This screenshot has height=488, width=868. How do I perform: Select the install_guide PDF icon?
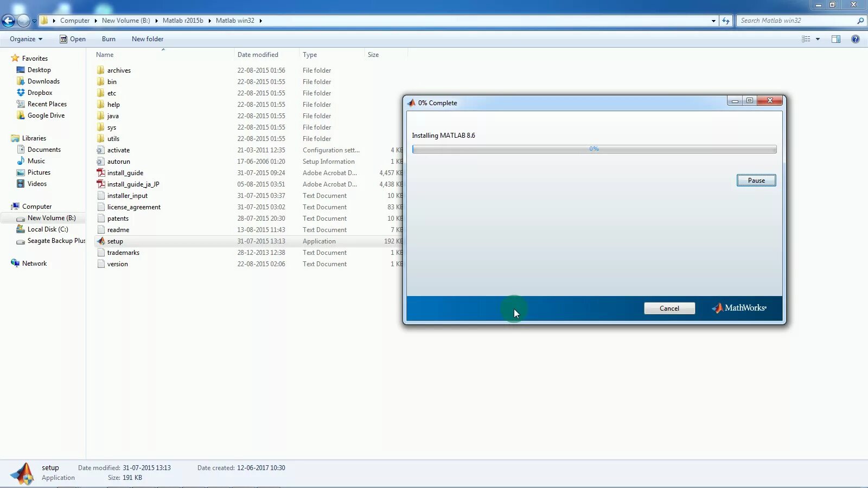coord(100,172)
